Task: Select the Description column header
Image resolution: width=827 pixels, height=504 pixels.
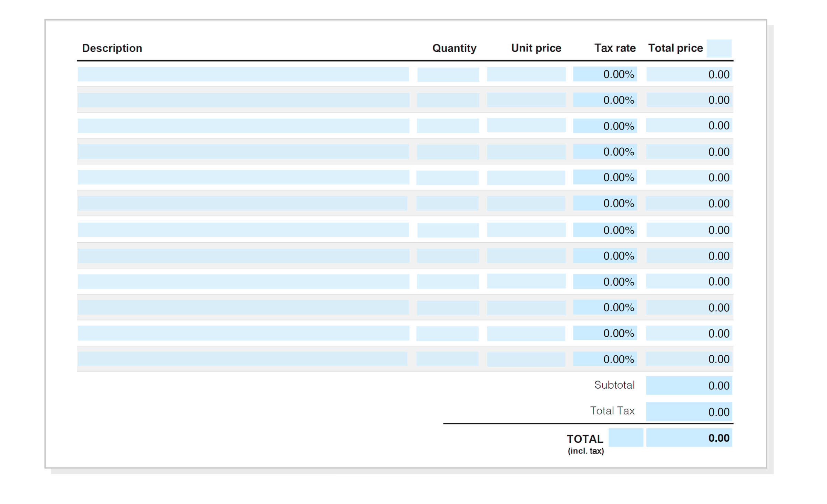Action: coord(113,48)
